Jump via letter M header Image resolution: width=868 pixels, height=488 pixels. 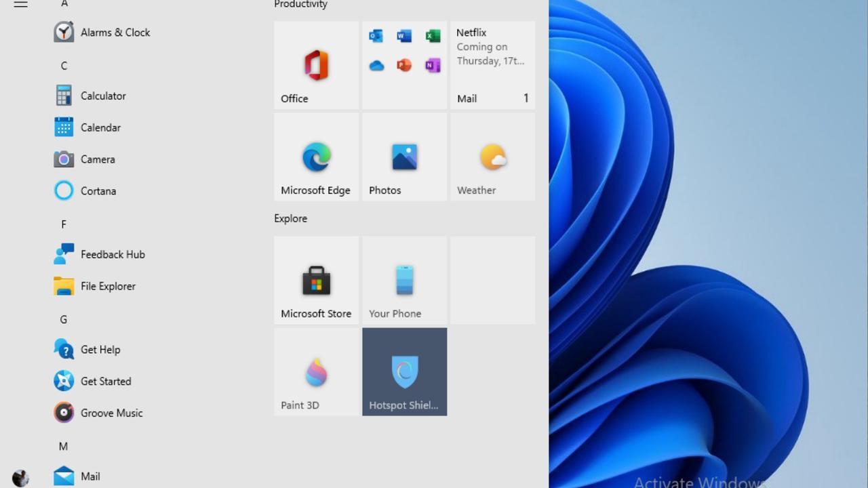(64, 447)
